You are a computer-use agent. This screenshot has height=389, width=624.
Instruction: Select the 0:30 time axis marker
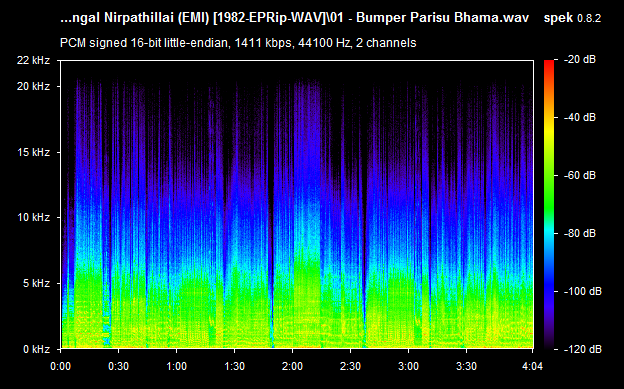click(x=119, y=366)
